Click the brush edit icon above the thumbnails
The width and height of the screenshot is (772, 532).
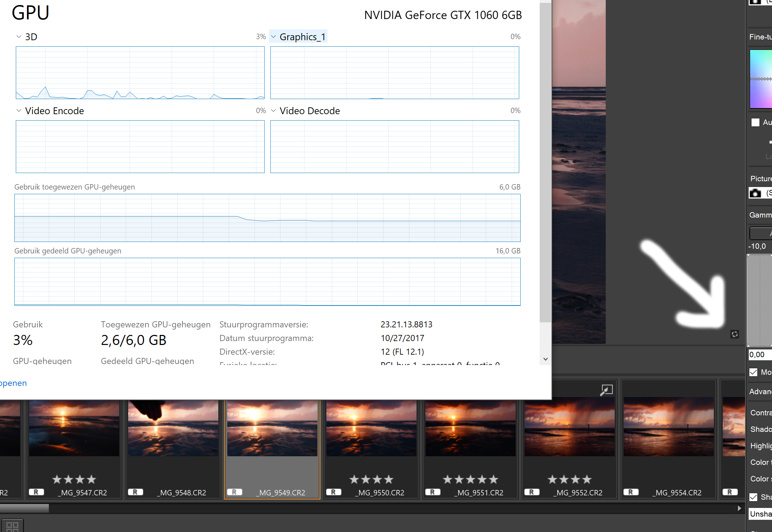click(606, 390)
